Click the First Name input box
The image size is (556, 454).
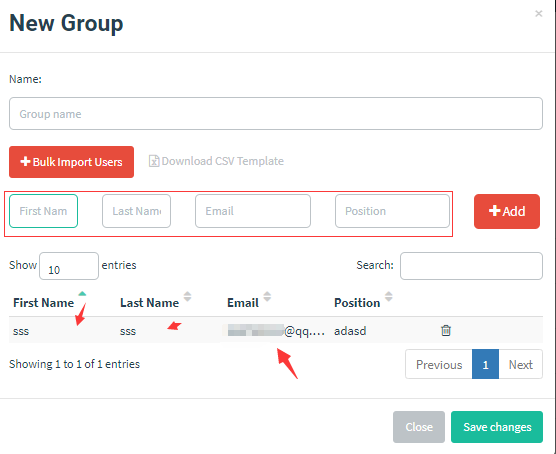[43, 211]
